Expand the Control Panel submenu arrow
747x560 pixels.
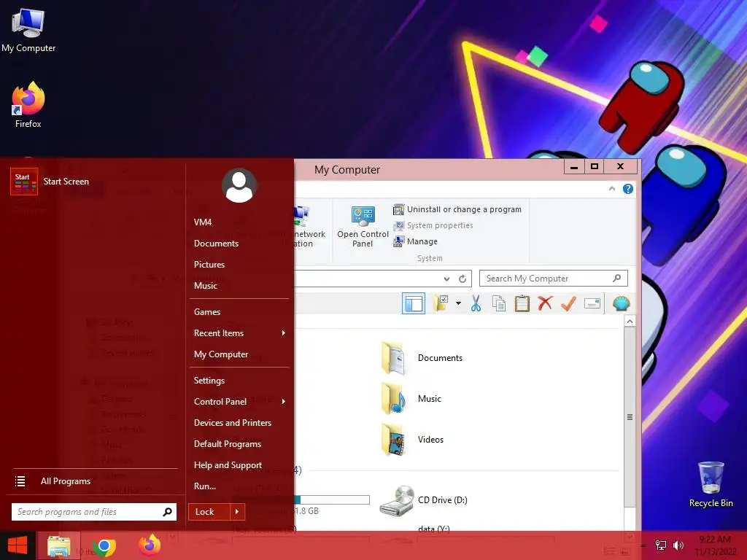click(x=284, y=402)
